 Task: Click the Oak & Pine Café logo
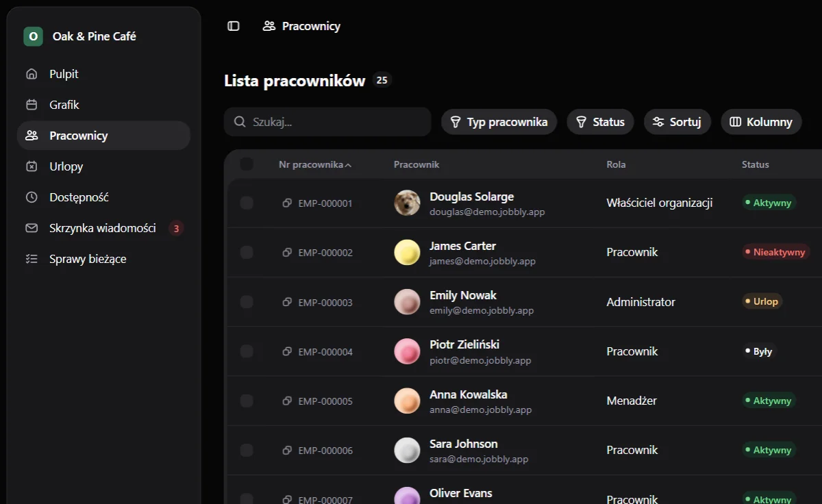point(33,36)
